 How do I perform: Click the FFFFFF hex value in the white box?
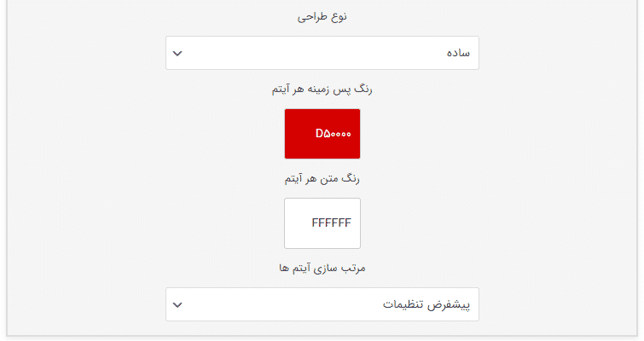332,223
